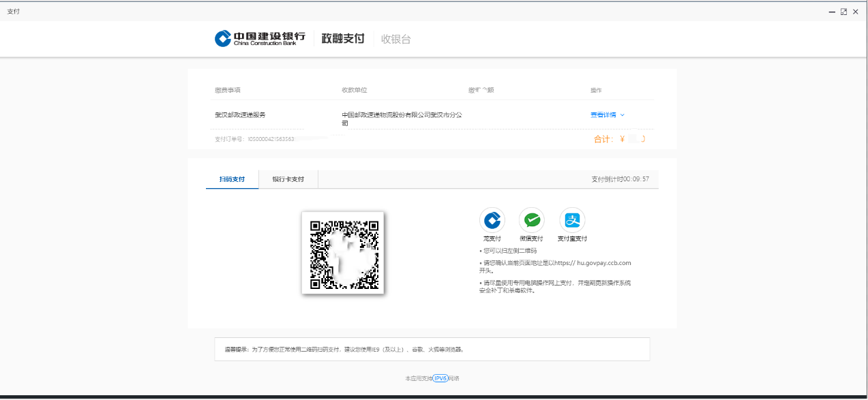Image resolution: width=868 pixels, height=400 pixels.
Task: Click the IPV6 badge in the footer
Action: 440,378
